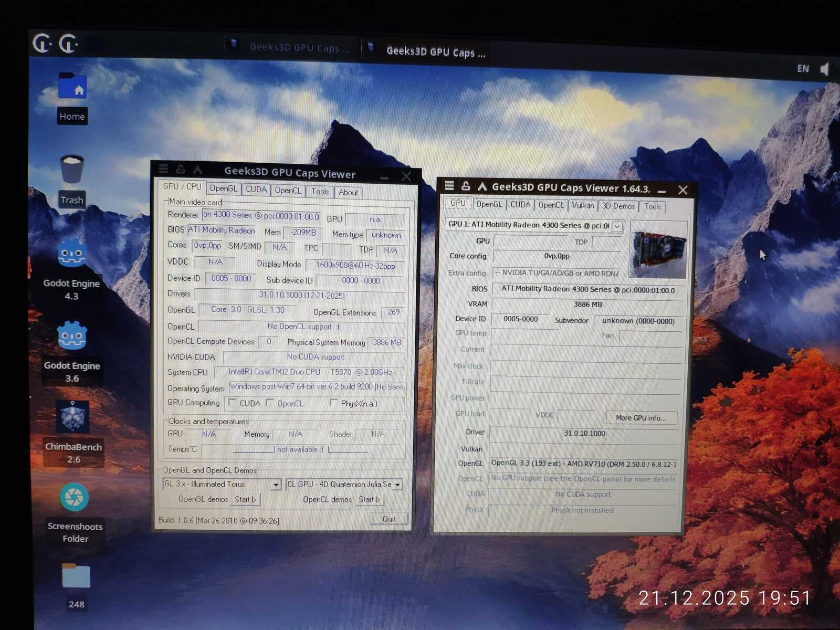The image size is (840, 630).
Task: Click the EN keyboard layout indicator
Action: point(803,68)
